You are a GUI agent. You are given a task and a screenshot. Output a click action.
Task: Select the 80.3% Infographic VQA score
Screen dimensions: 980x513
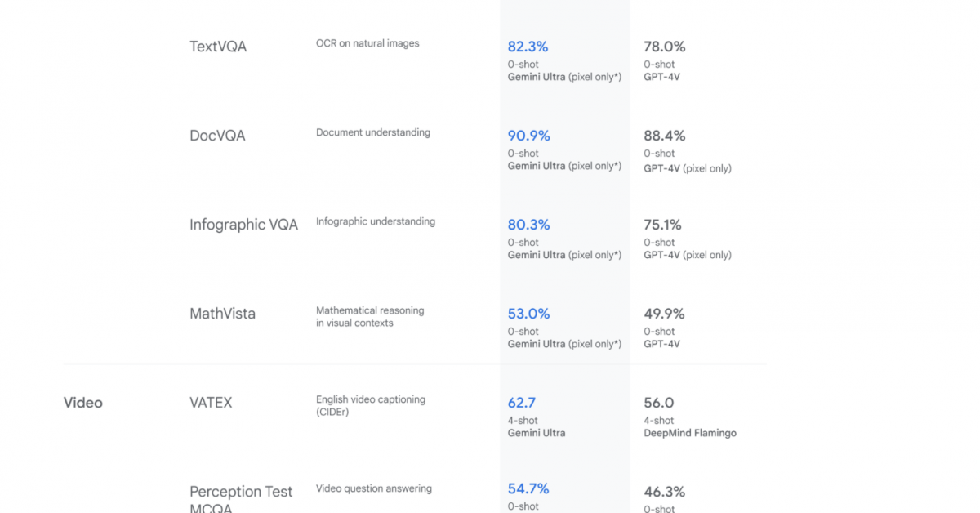[x=529, y=225]
